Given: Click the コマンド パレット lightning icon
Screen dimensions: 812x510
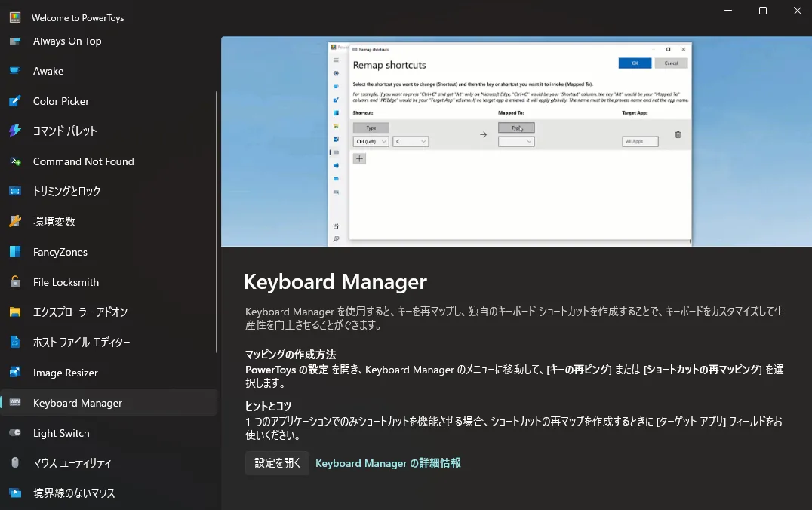Looking at the screenshot, I should pyautogui.click(x=17, y=131).
